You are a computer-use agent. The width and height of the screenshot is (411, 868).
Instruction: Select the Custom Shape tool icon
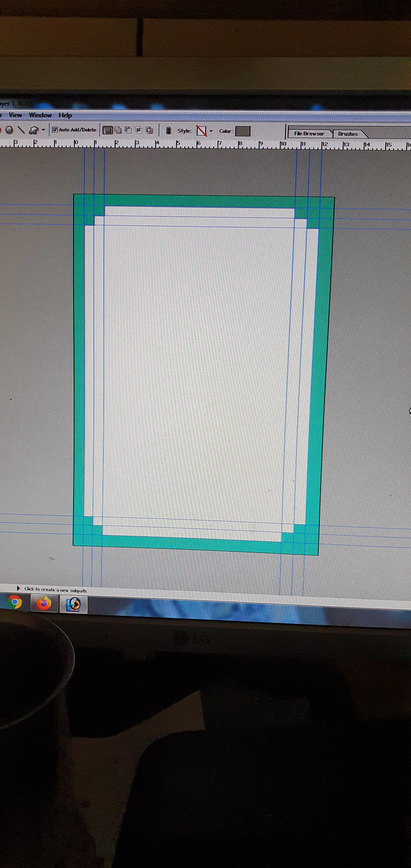34,130
